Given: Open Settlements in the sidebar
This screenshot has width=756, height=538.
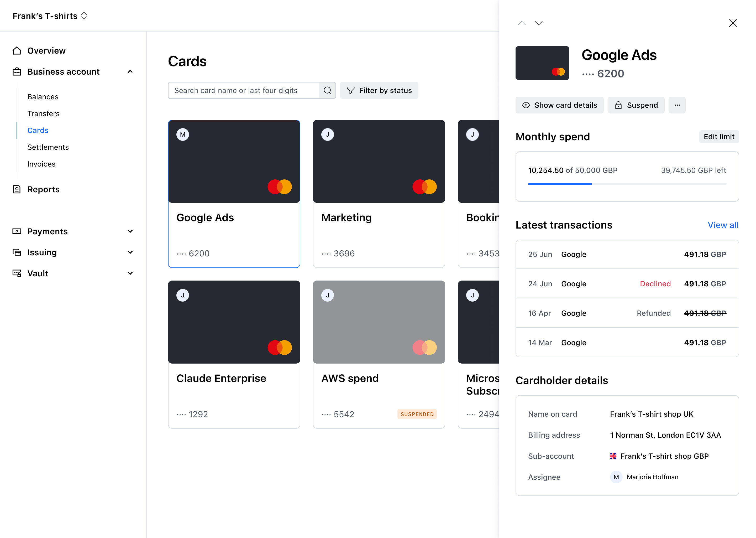Looking at the screenshot, I should 48,147.
